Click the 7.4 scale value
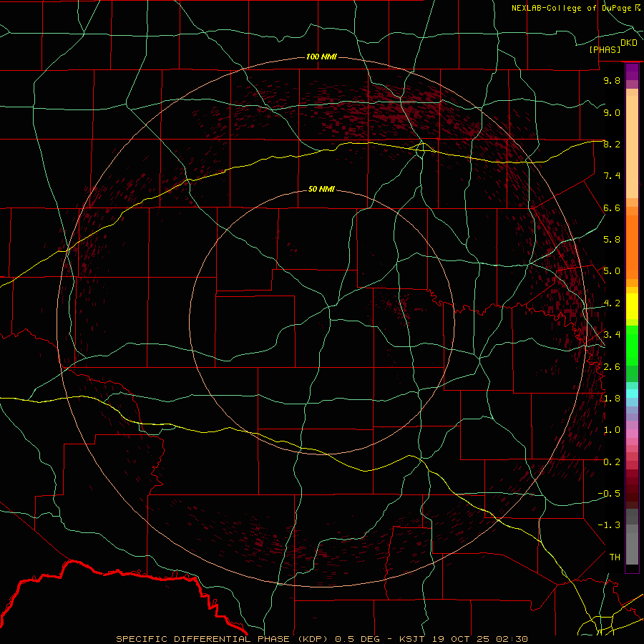Image resolution: width=644 pixels, height=644 pixels. pyautogui.click(x=612, y=176)
